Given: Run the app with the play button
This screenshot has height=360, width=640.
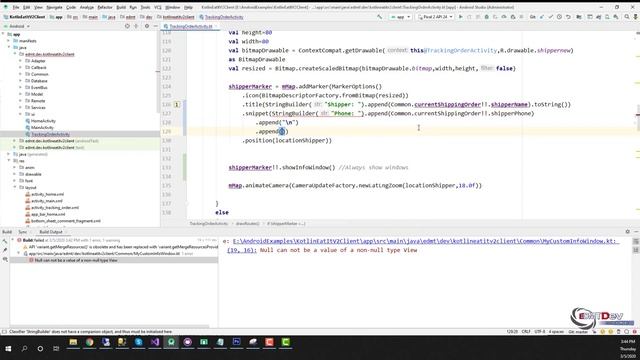Looking at the screenshot, I should [461, 17].
